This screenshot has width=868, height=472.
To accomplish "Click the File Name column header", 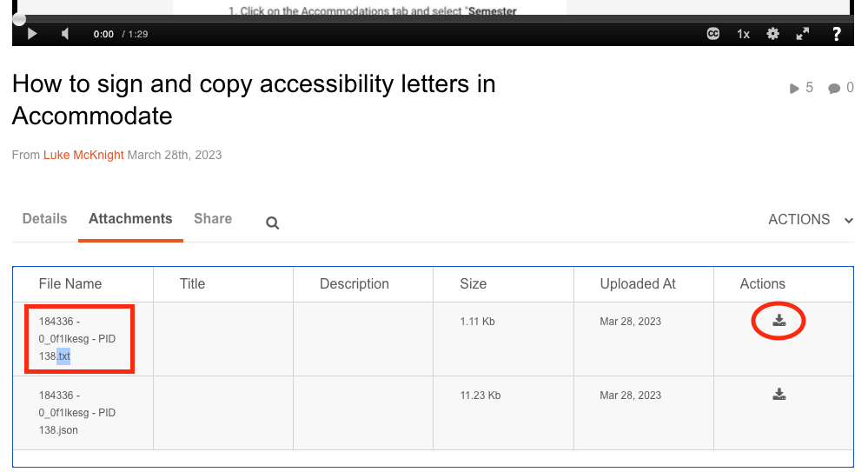I will (x=70, y=284).
